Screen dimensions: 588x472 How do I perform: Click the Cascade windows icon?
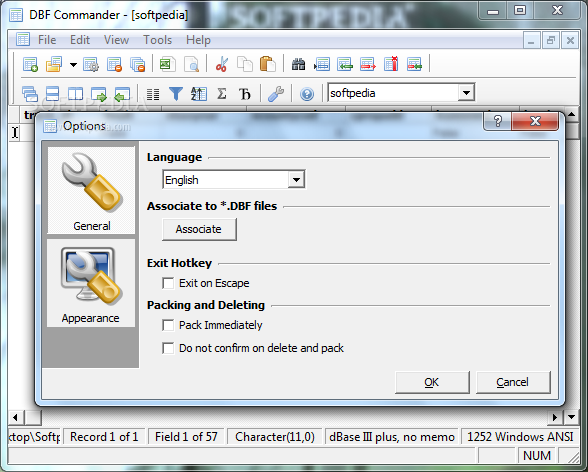(30, 93)
